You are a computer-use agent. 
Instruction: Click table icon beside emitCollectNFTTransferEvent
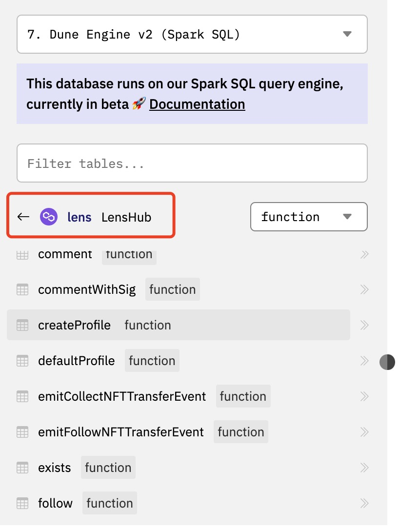[22, 396]
